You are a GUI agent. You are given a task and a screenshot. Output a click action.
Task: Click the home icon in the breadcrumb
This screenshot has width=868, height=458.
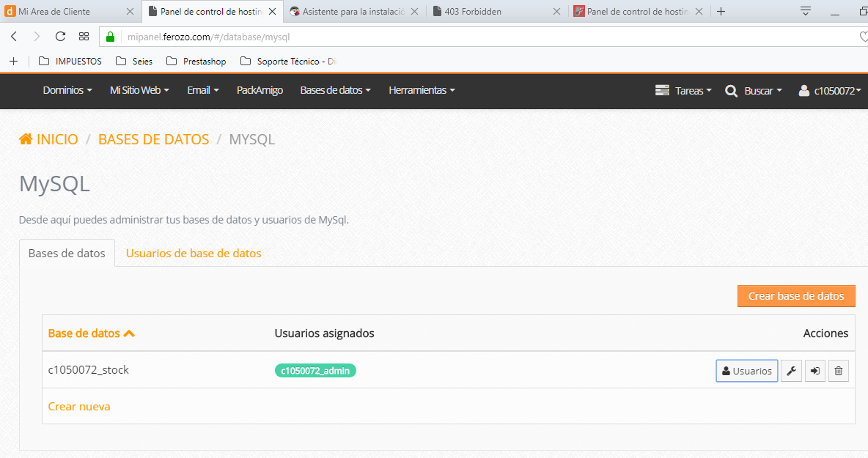(26, 138)
